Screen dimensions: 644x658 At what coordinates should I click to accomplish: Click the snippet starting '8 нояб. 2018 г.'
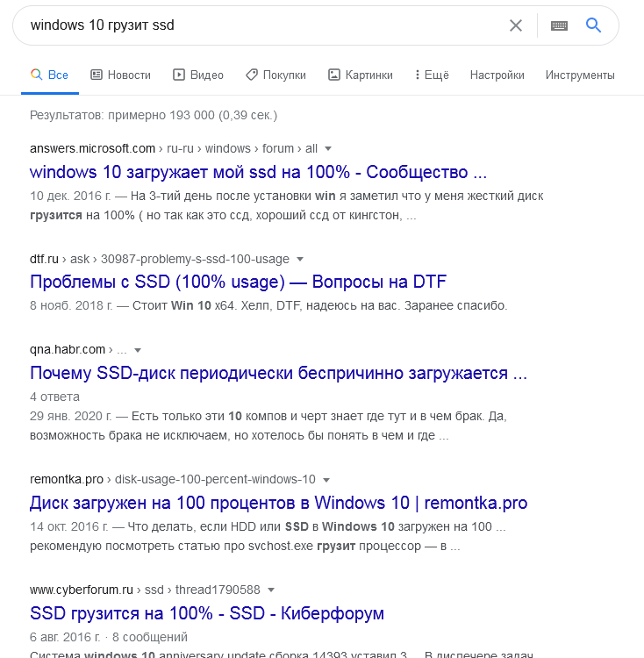[x=268, y=305]
